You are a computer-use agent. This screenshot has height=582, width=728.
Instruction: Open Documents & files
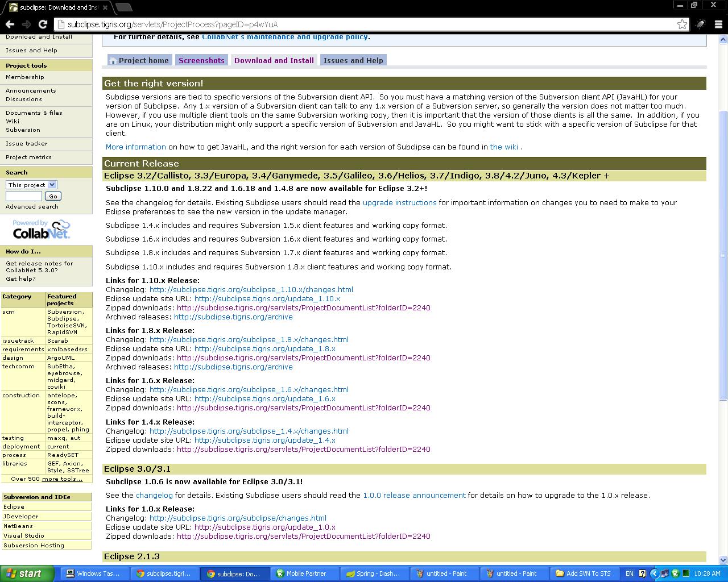coord(34,113)
